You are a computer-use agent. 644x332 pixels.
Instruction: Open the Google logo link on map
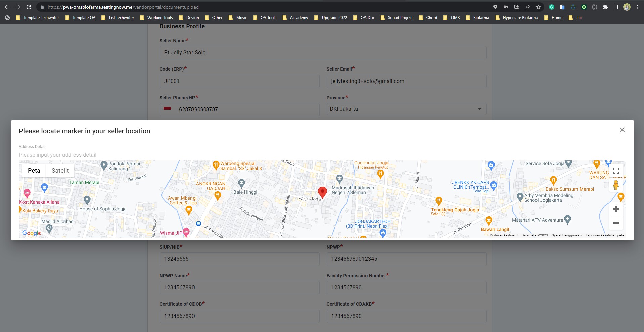pyautogui.click(x=32, y=233)
